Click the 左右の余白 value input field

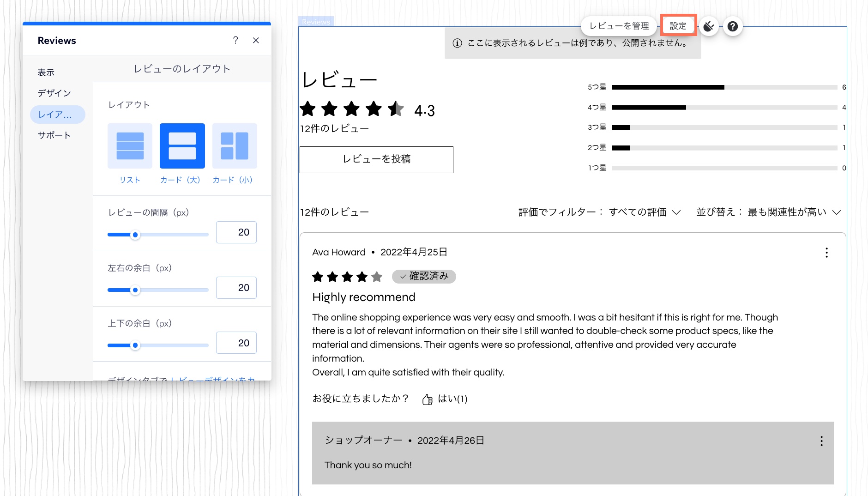click(236, 287)
